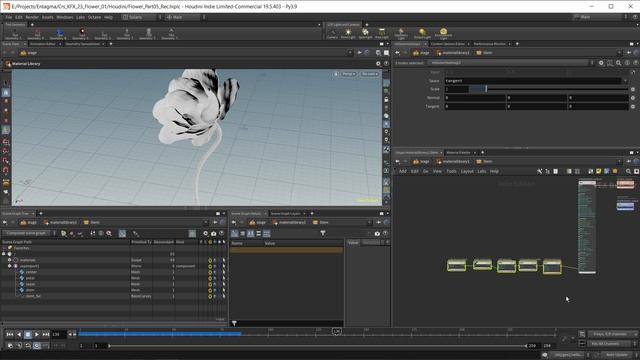Click the Play forward button on timeline

(37, 334)
